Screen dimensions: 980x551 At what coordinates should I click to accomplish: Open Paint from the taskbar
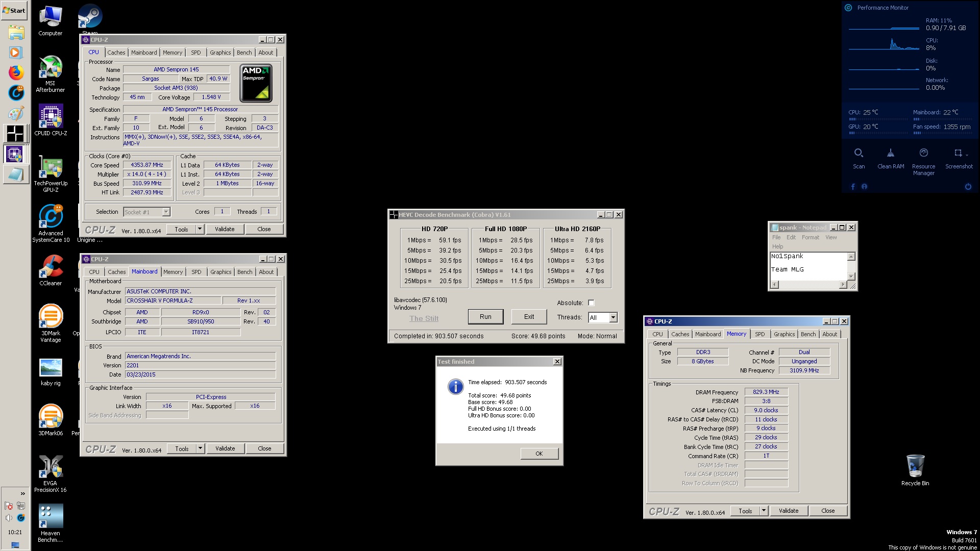click(15, 113)
